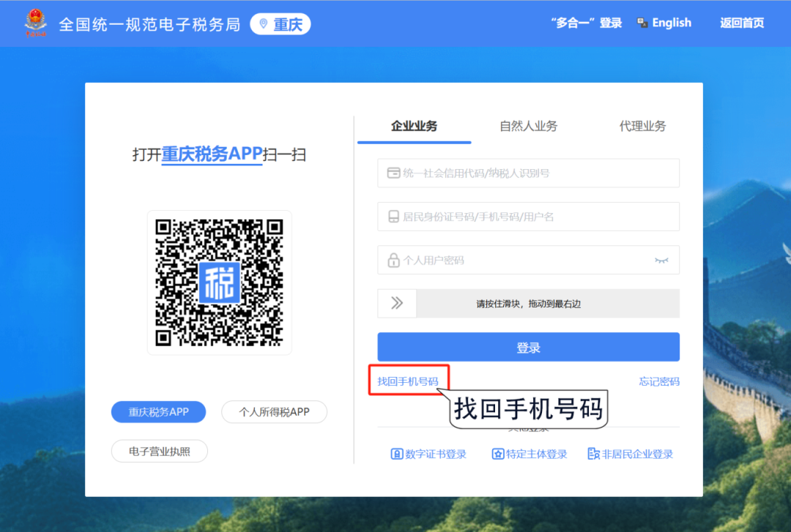Click the 非居民企业登录 icon

593,454
